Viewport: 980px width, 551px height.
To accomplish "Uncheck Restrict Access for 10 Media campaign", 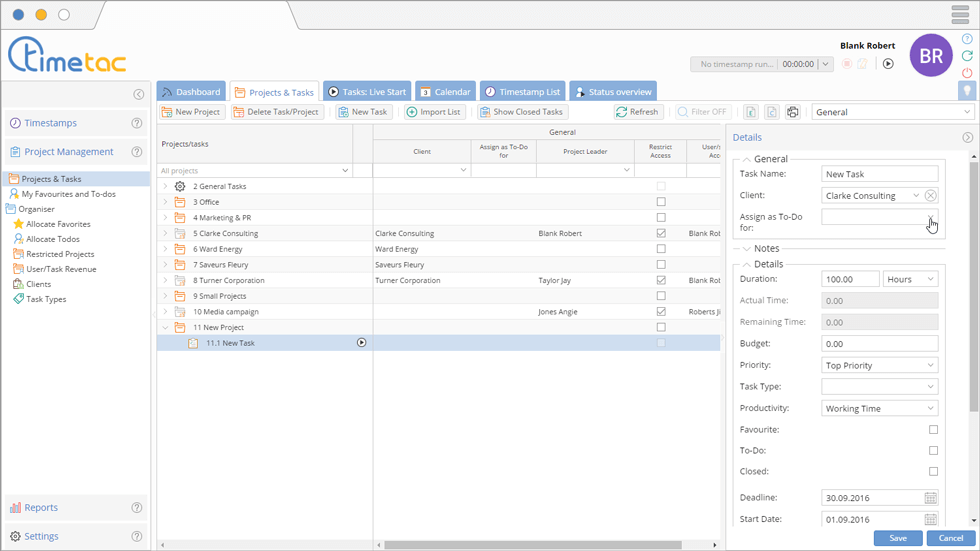I will 661,311.
